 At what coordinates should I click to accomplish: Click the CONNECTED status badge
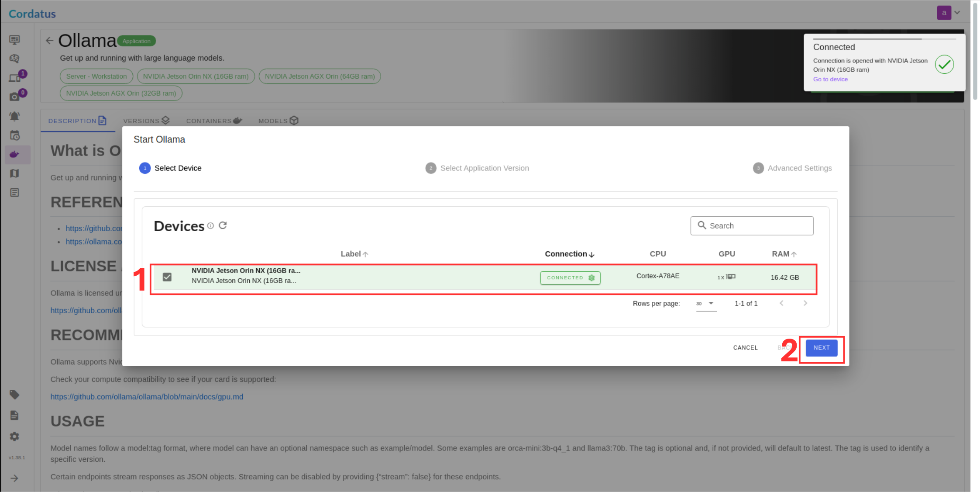point(570,278)
